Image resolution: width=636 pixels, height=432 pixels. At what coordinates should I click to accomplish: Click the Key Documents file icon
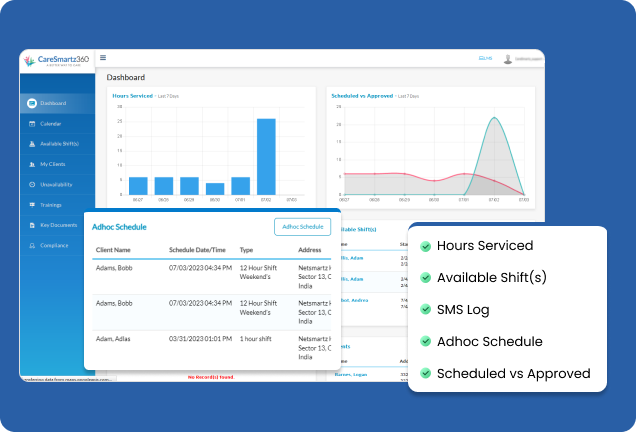pyautogui.click(x=32, y=225)
